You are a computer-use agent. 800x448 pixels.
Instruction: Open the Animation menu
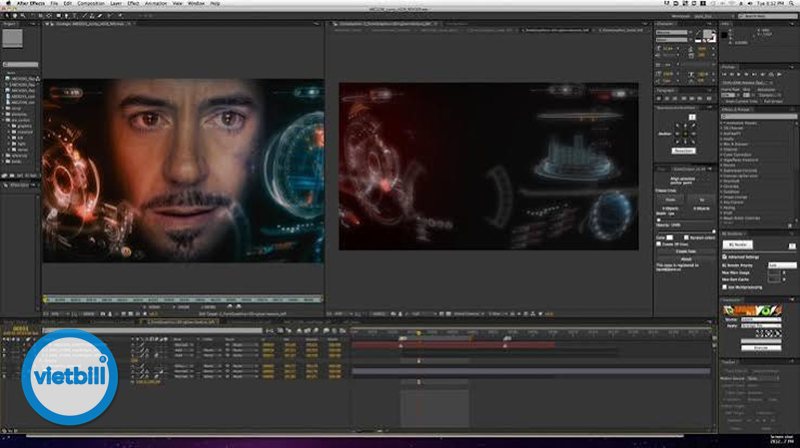tap(156, 3)
